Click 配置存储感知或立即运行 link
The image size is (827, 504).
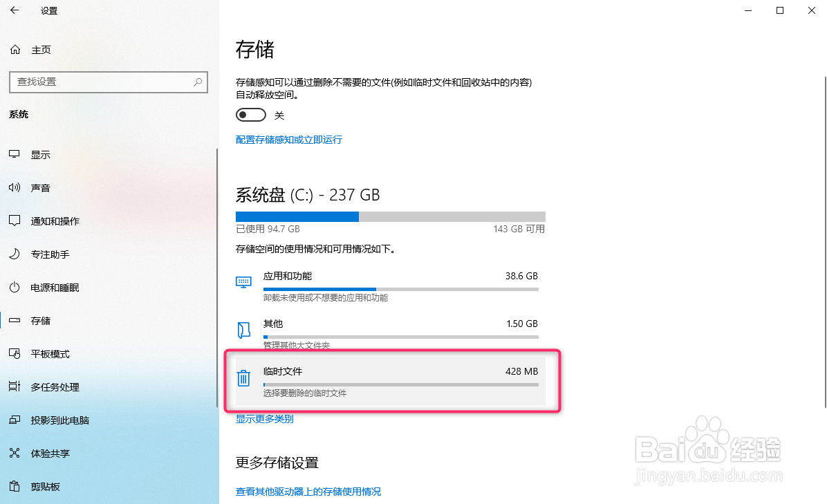(289, 140)
